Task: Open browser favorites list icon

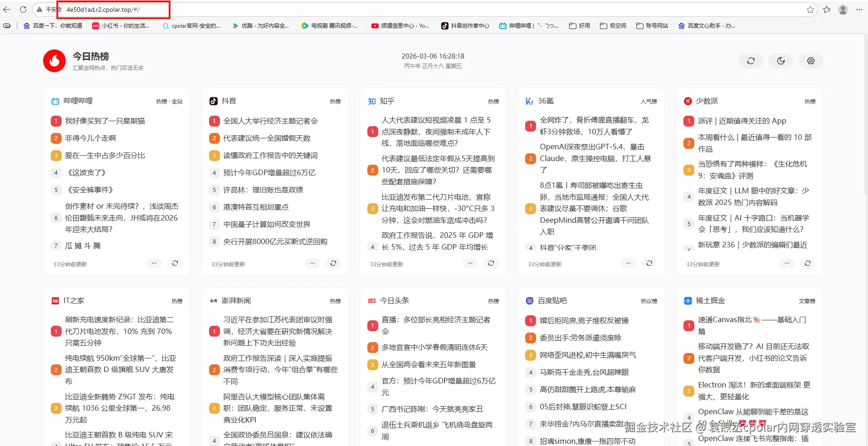Action: [827, 10]
